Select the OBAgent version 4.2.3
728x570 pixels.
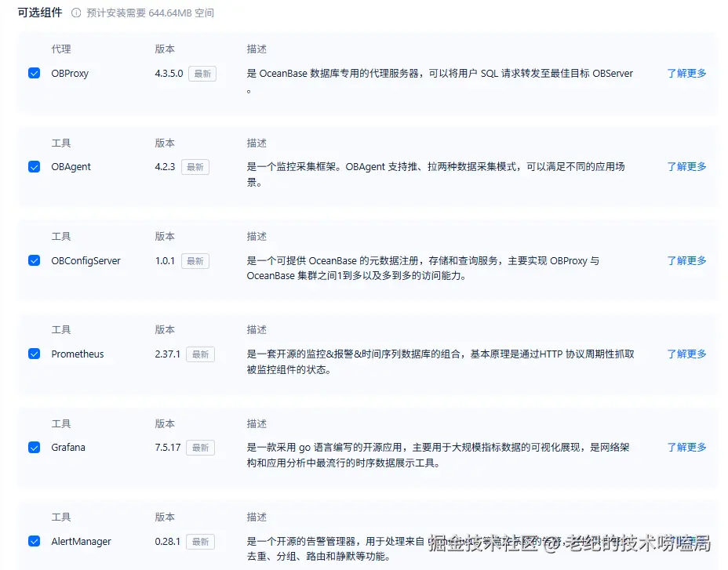click(165, 167)
